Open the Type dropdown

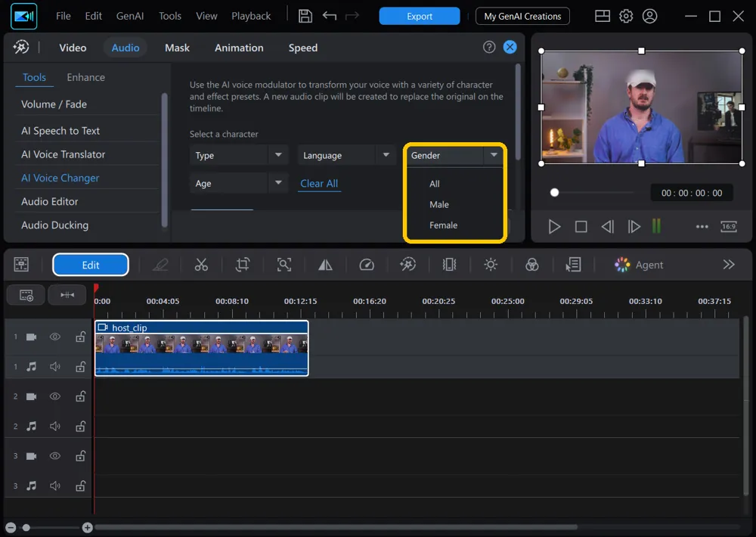[239, 155]
